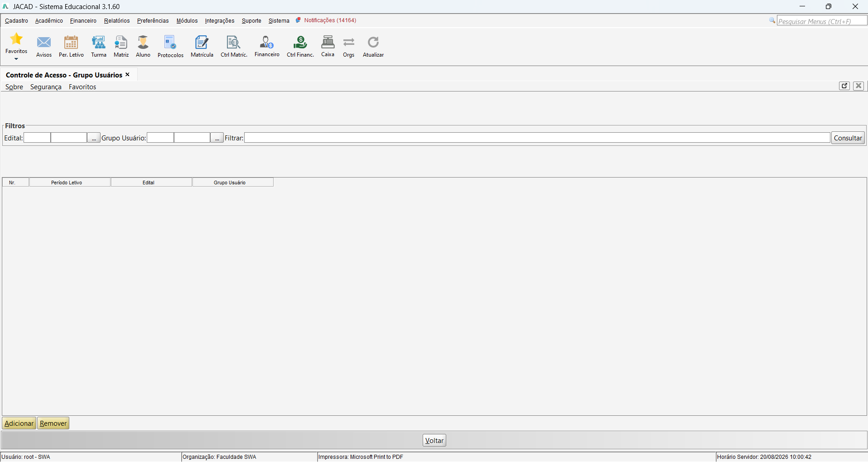Viewport: 868px width, 462px height.
Task: Sort by Edital column header
Action: (151, 183)
